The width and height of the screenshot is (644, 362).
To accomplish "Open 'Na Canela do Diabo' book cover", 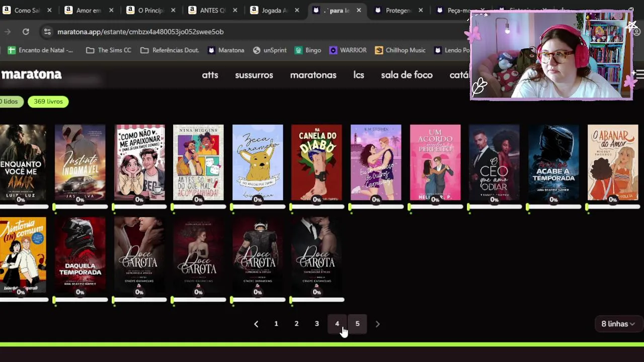I will pyautogui.click(x=316, y=162).
